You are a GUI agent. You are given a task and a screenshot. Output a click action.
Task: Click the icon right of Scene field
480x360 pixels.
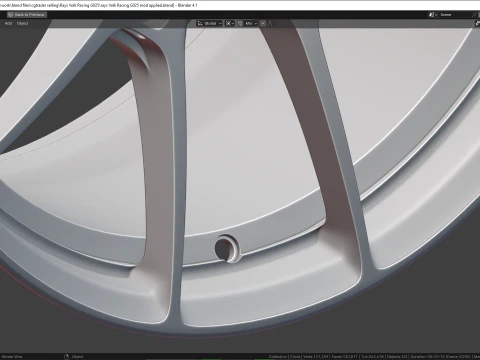[x=475, y=15]
